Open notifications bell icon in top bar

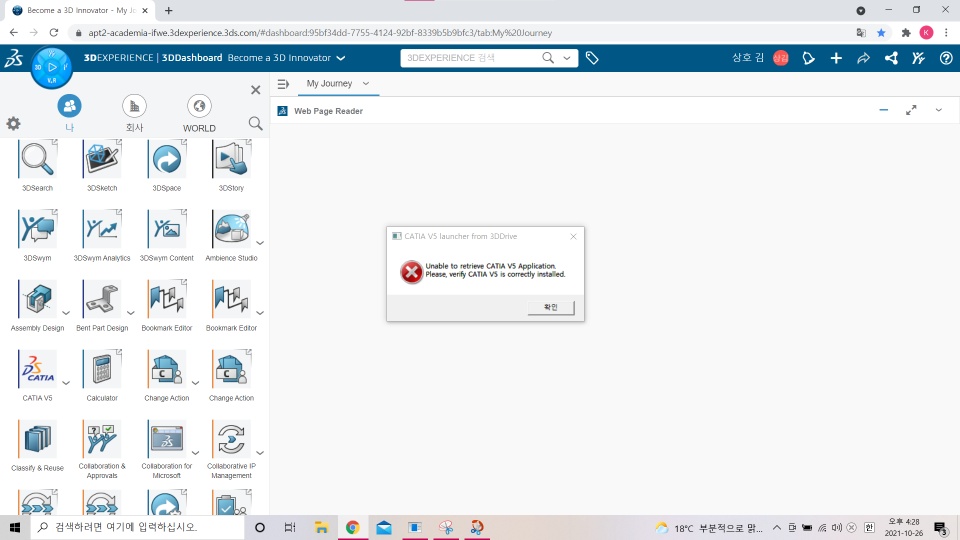coord(808,58)
